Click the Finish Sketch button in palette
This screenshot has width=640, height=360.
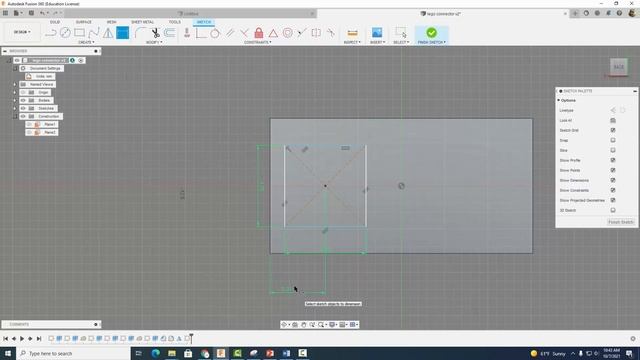click(621, 222)
